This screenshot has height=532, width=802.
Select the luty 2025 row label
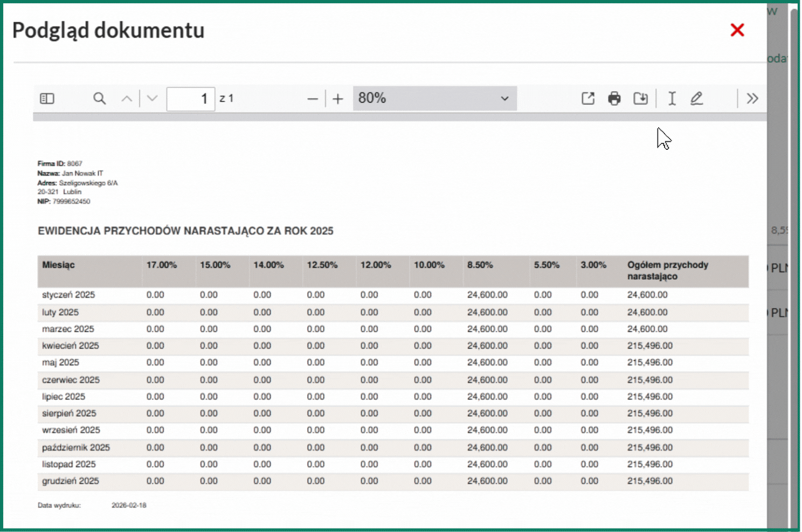click(60, 312)
